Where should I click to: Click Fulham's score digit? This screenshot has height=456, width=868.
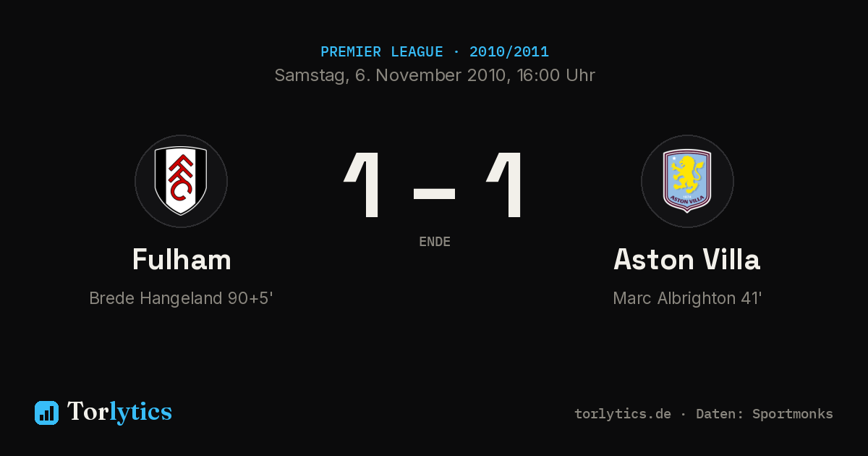coord(363,185)
